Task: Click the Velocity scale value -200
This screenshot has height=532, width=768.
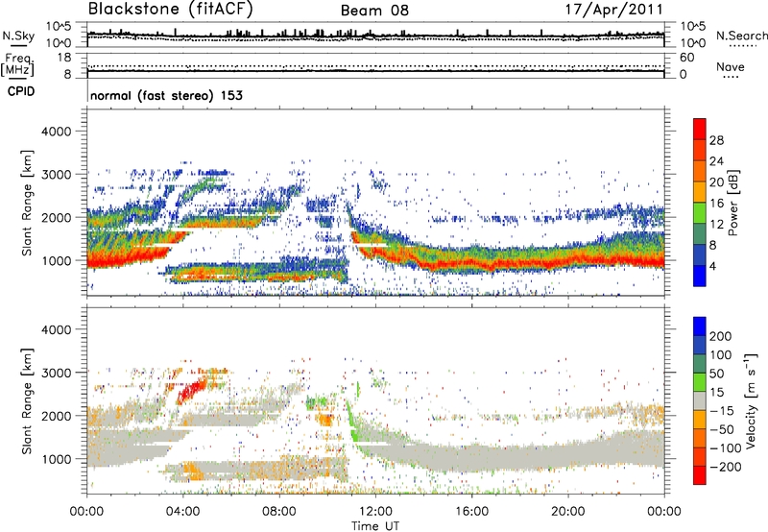Action: click(x=724, y=467)
